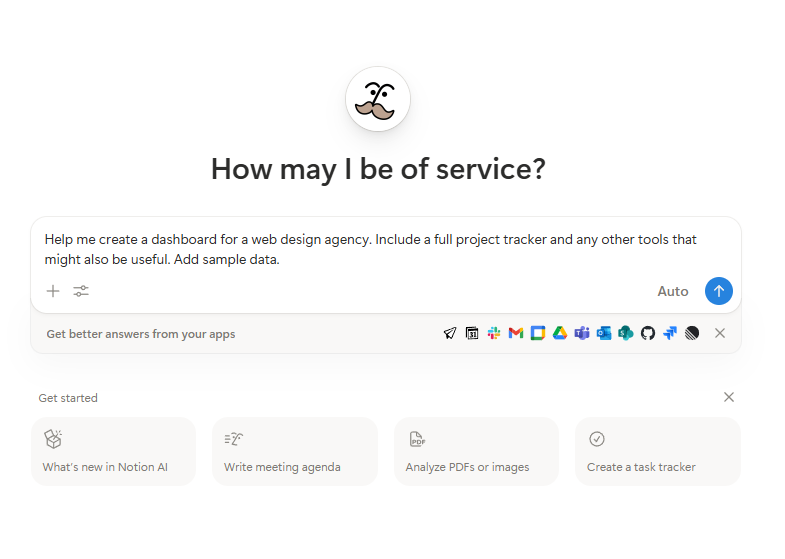
Task: Open the sliders settings icon in the prompt box
Action: pyautogui.click(x=81, y=291)
